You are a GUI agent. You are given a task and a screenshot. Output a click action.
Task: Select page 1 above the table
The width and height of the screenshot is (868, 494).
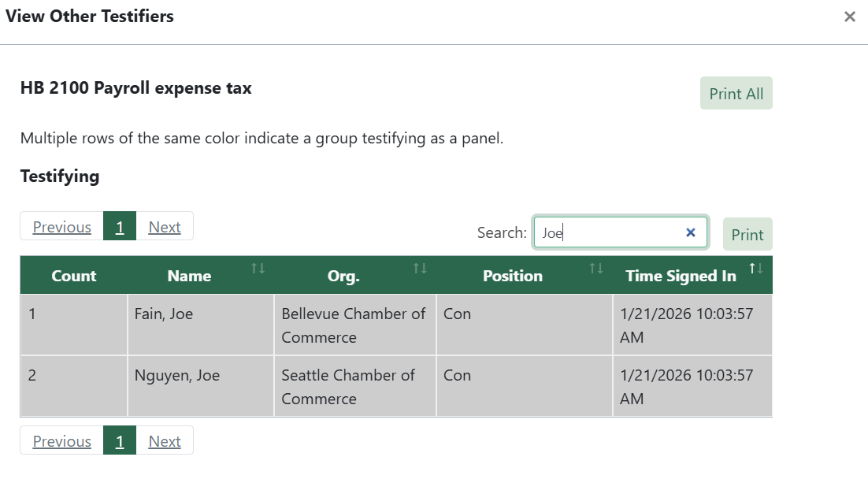click(x=120, y=227)
